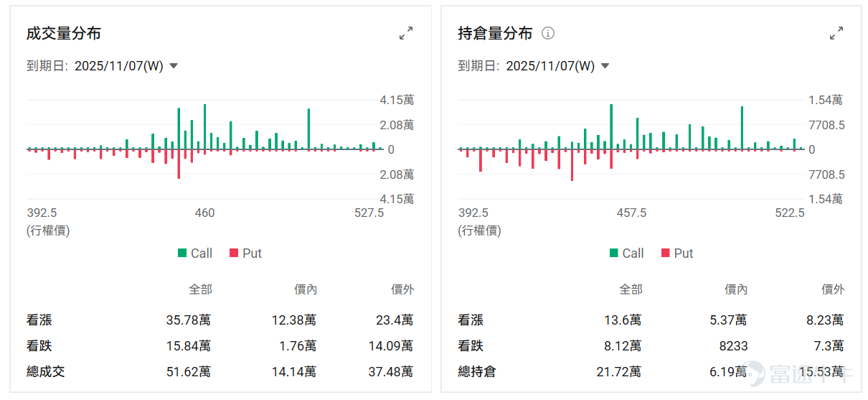Screen dimensions: 868x400
Task: Select the 持倉量分布 panel title
Action: (495, 33)
